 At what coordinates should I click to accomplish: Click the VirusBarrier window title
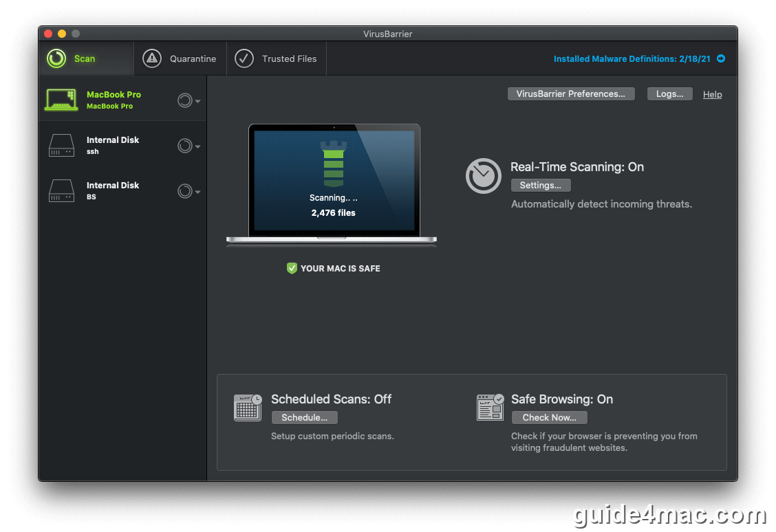point(387,34)
